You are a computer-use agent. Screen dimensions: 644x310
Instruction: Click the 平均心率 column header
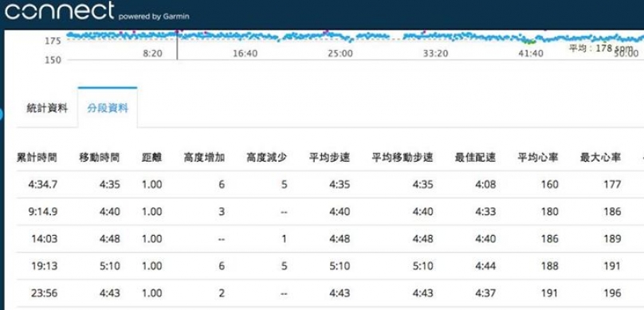(x=538, y=157)
